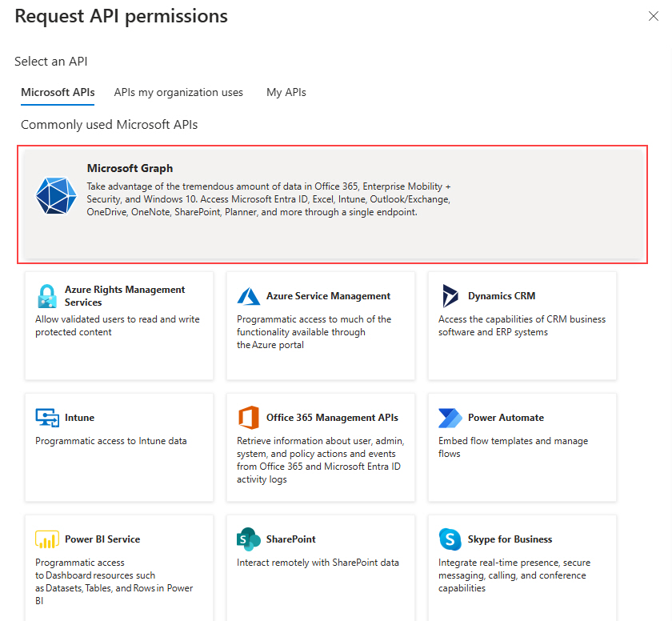Screen dimensions: 672x621
Task: Click the 'Commonly used Microsoft APIs' heading
Action: (x=110, y=125)
